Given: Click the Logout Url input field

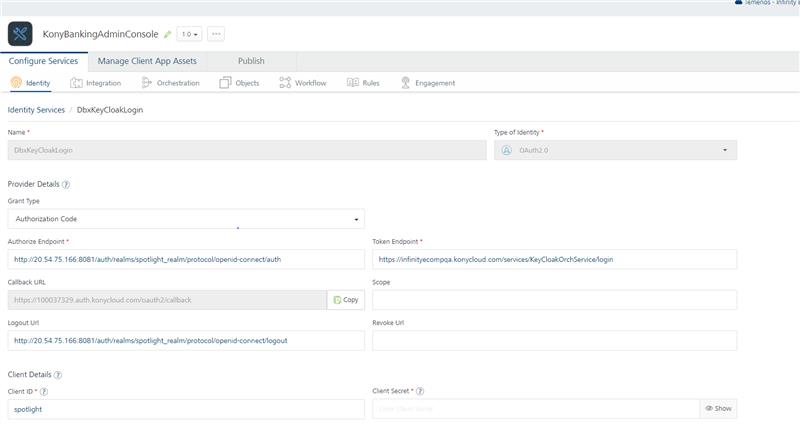Looking at the screenshot, I should [x=186, y=340].
